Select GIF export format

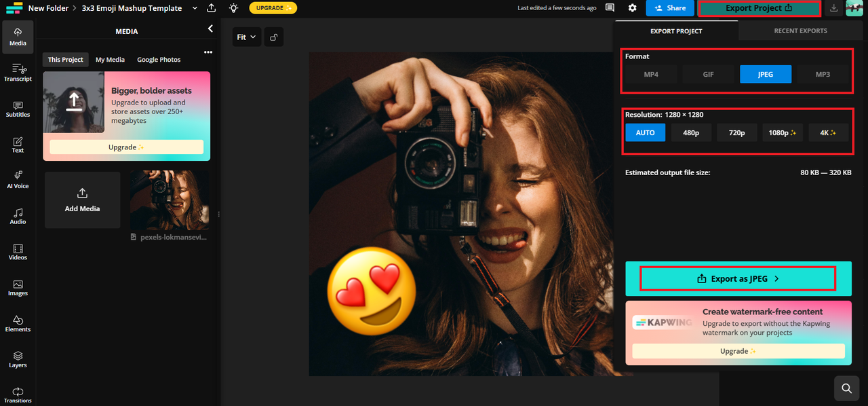tap(708, 74)
